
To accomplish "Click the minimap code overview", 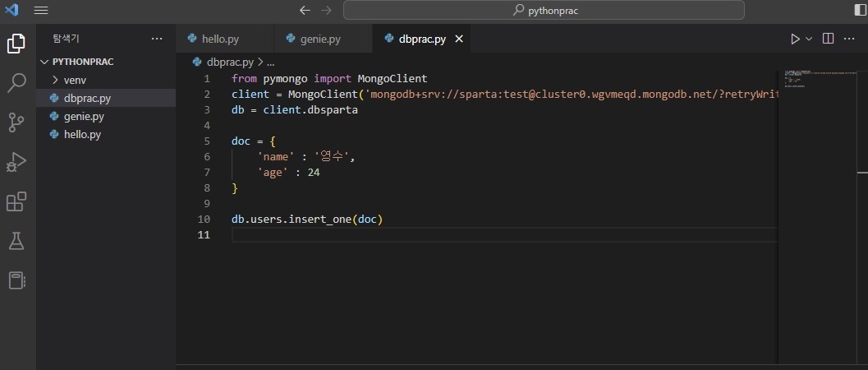I will point(822,79).
